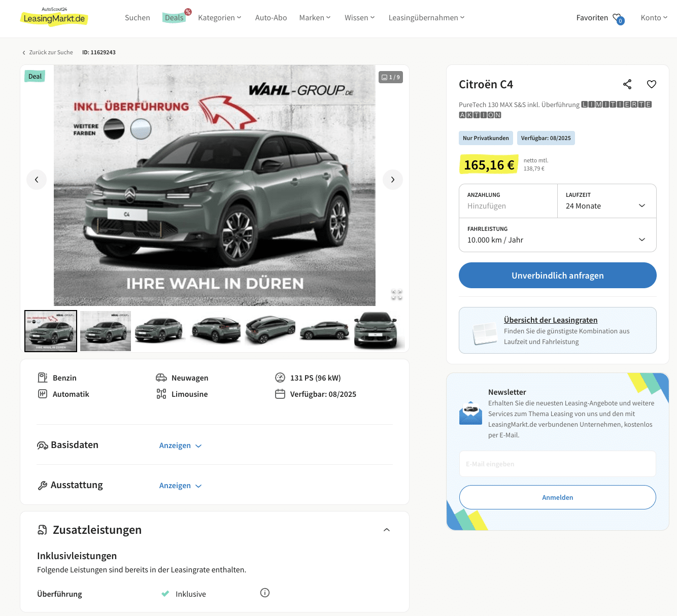Click the leasing rates overview illustration icon

(485, 333)
